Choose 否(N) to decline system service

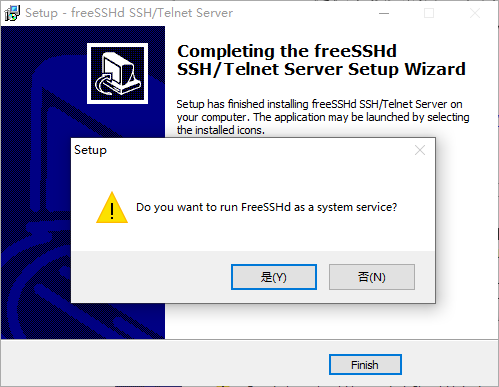[372, 277]
